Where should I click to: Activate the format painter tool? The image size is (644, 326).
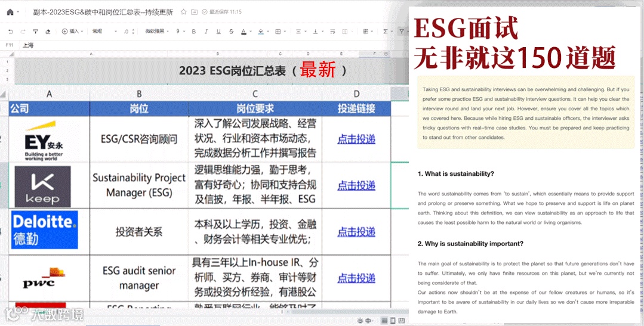click(35, 32)
